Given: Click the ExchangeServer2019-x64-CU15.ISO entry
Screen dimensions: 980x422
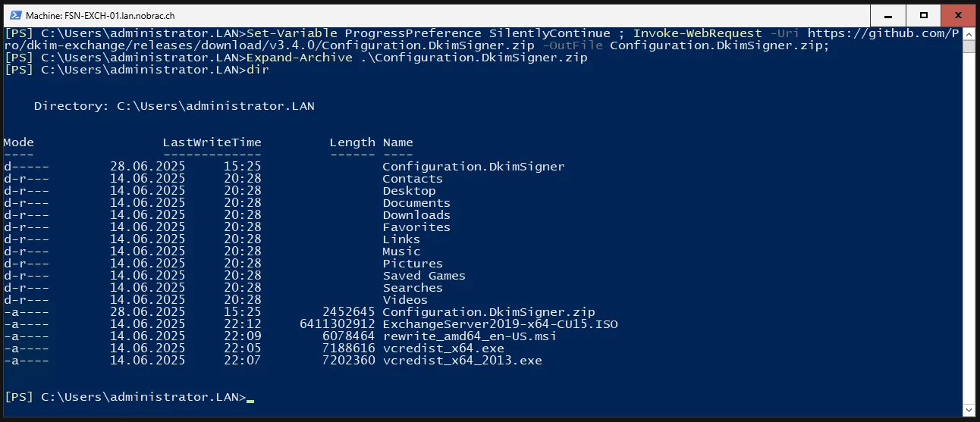Looking at the screenshot, I should click(x=500, y=324).
